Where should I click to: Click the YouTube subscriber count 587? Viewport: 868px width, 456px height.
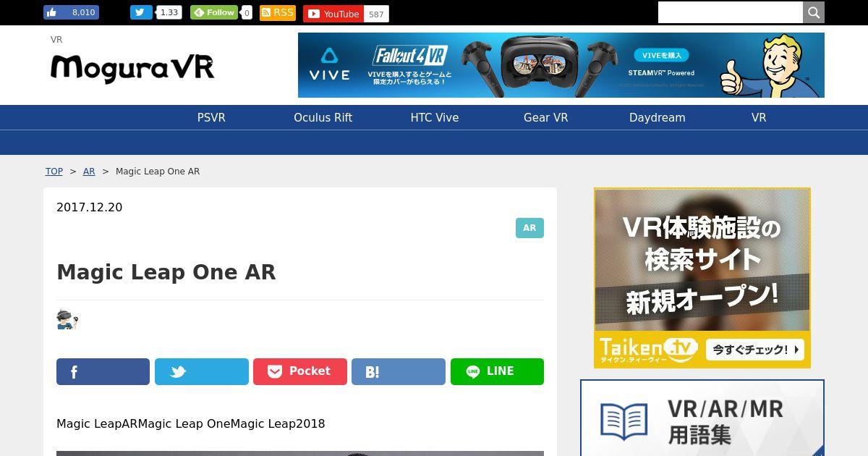point(376,14)
